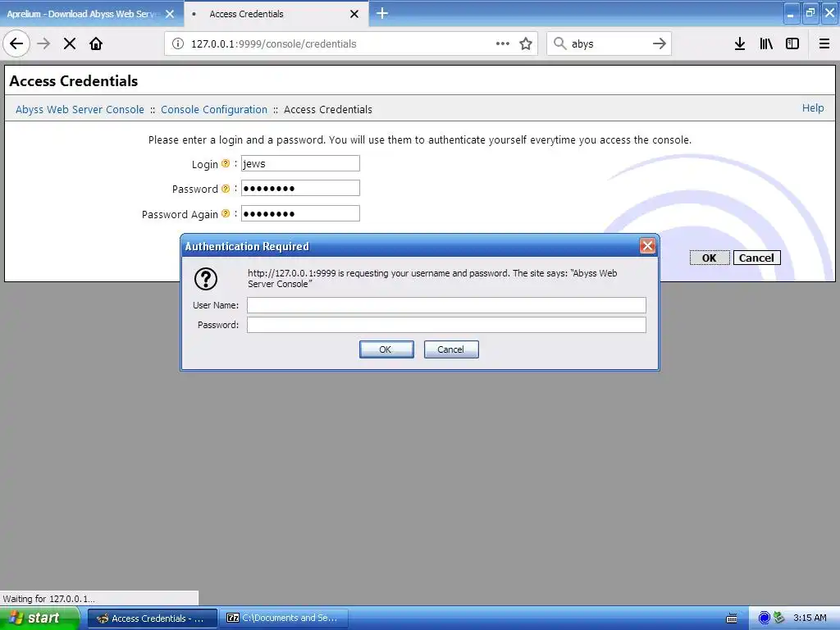Open page actions three-dot menu
This screenshot has height=630, width=840.
[503, 43]
